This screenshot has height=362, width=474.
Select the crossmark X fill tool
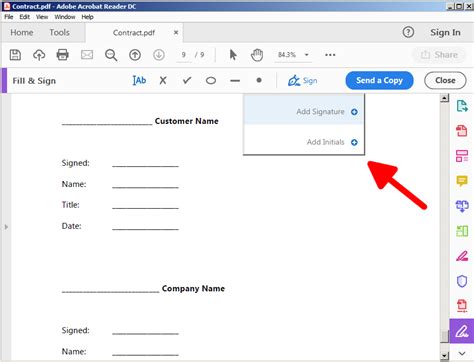(163, 80)
